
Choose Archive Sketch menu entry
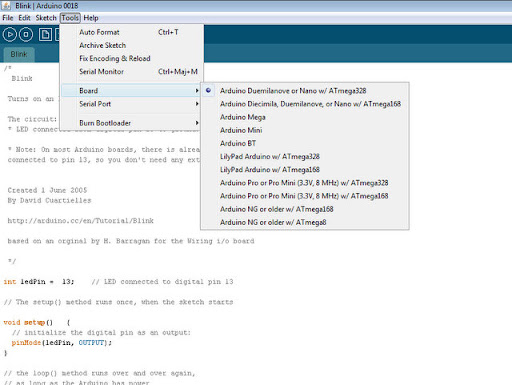click(x=131, y=45)
